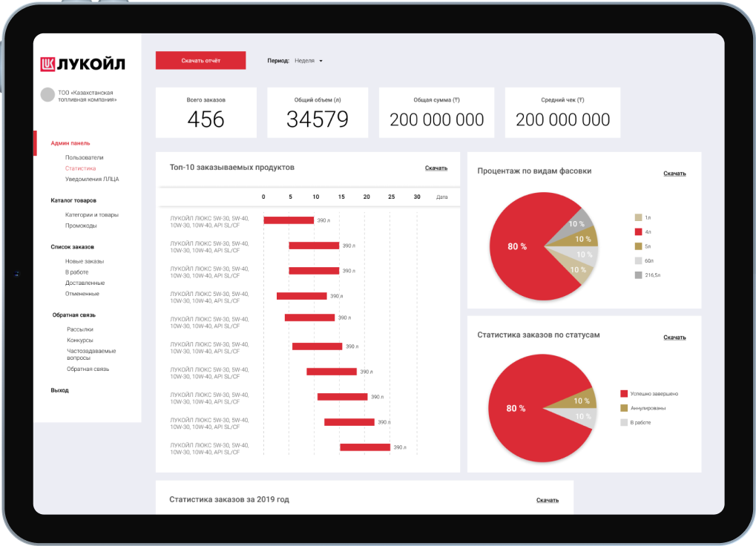The width and height of the screenshot is (756, 546).
Task: Click the Lukoil logo icon
Action: (47, 64)
